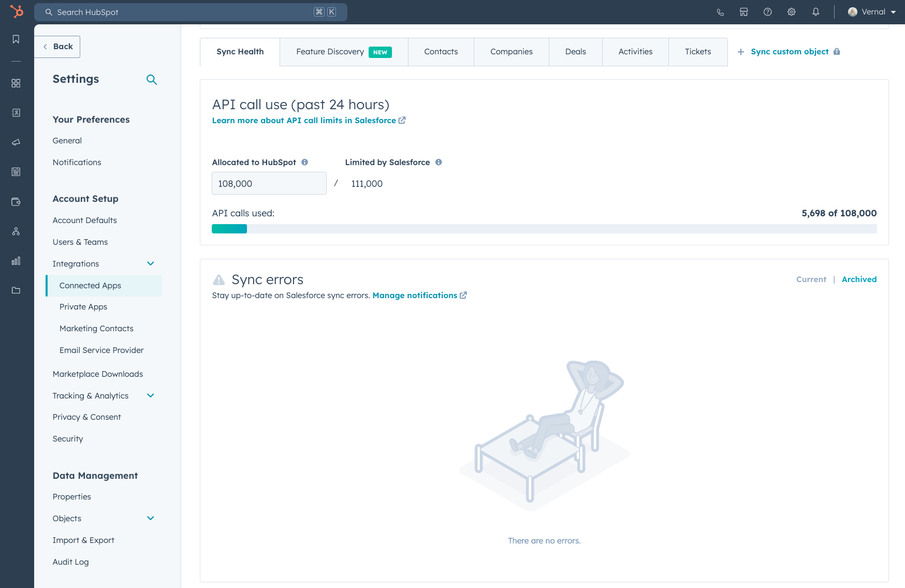
Task: Open the bookmarks icon in left rail
Action: click(16, 39)
